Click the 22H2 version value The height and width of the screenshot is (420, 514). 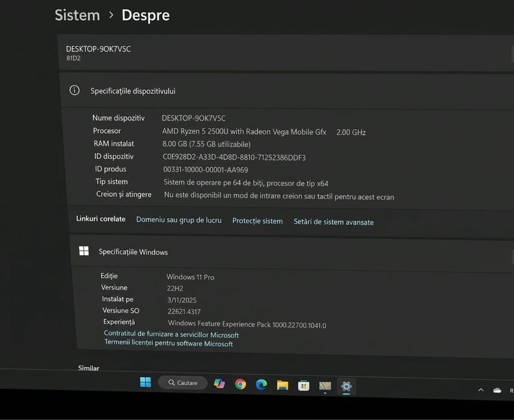click(175, 289)
